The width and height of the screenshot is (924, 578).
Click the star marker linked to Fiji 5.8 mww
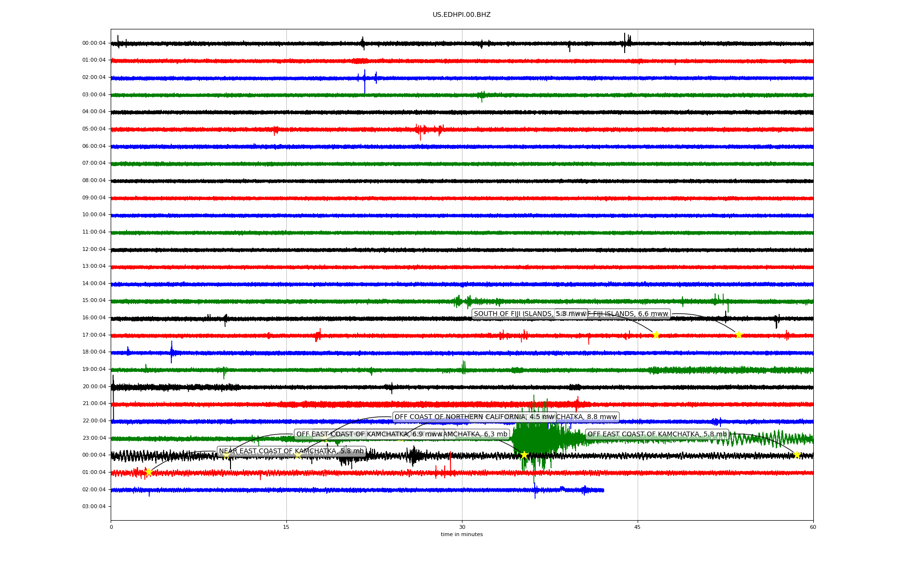pyautogui.click(x=655, y=335)
